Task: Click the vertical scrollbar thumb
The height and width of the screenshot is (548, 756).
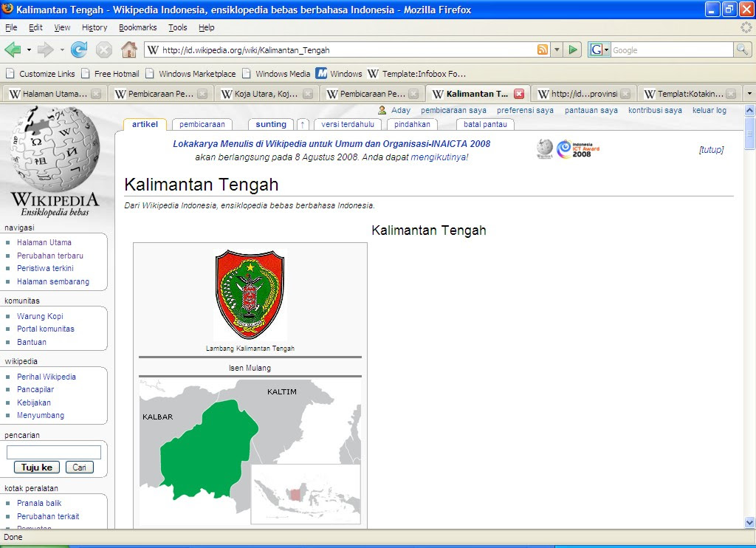Action: point(750,133)
